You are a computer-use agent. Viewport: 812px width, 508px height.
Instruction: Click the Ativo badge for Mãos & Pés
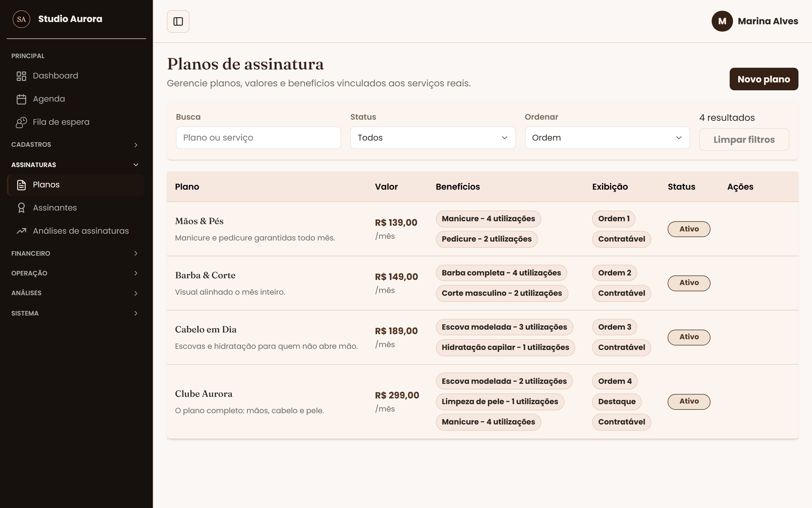click(x=689, y=229)
